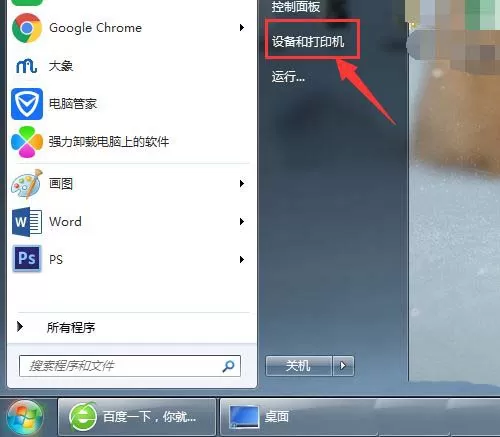Click the Windows Start orb
The image size is (500, 437).
pyautogui.click(x=25, y=417)
